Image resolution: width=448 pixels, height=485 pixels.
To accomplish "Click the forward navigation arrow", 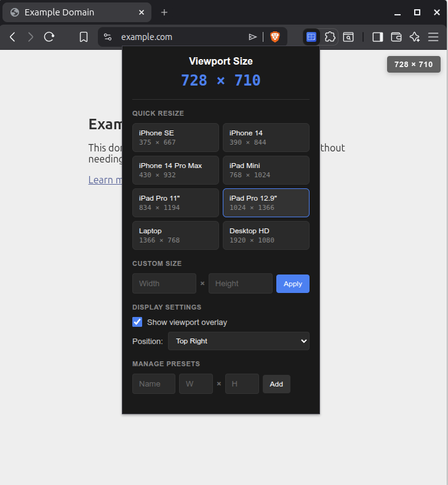I will click(30, 37).
